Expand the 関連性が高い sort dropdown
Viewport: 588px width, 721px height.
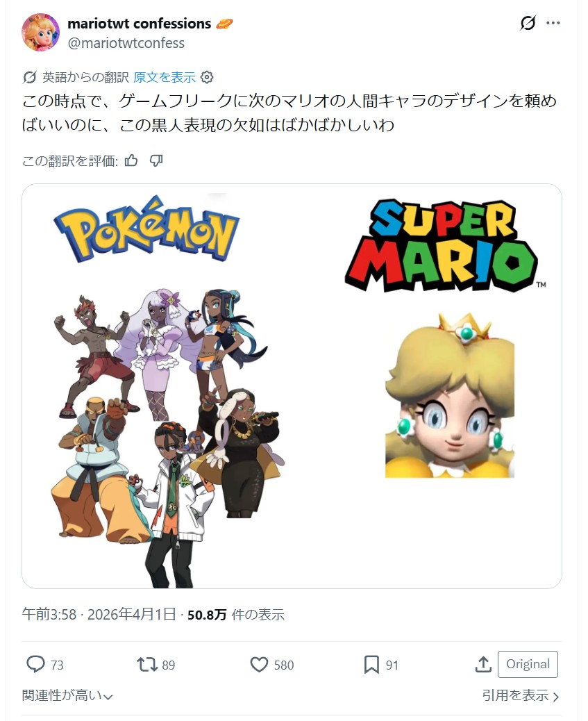click(67, 695)
